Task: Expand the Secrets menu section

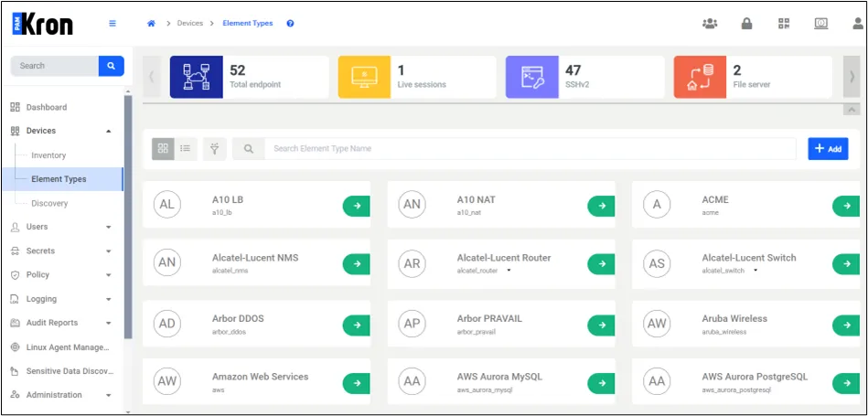Action: [x=109, y=251]
